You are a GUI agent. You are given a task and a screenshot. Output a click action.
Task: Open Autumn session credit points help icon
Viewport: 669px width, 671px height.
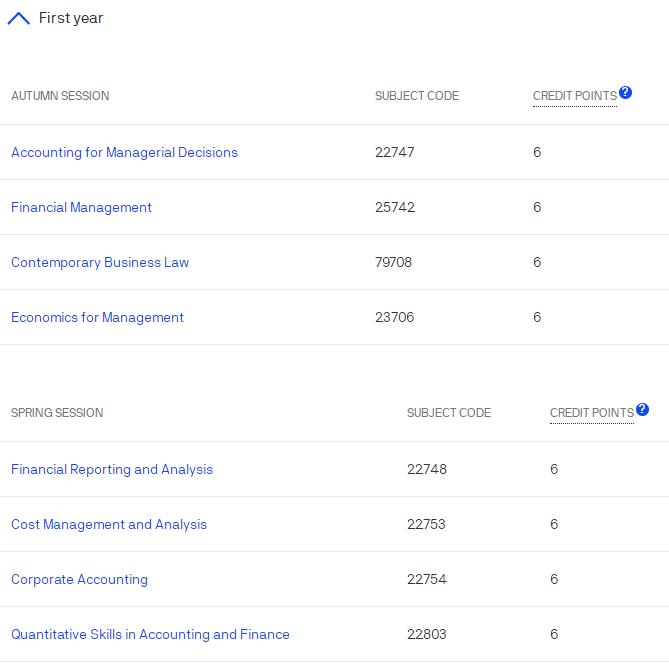pos(625,92)
